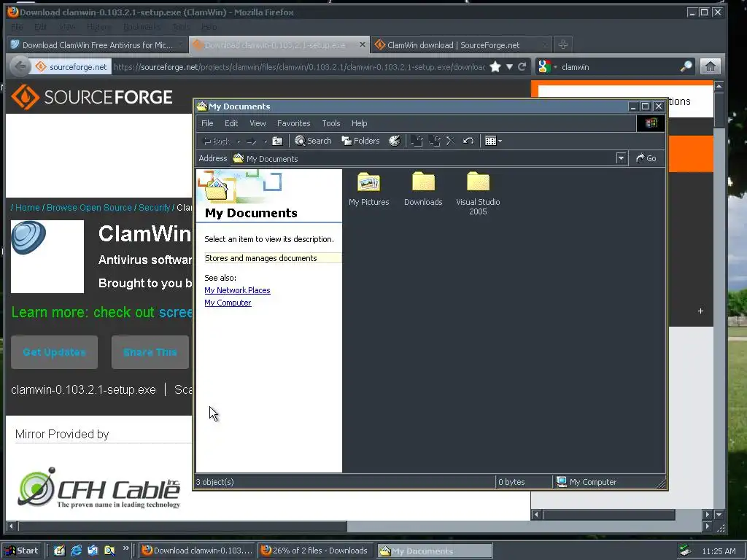Open the Visual Studio 2005 folder
Image resolution: width=747 pixels, height=560 pixels.
[x=478, y=193]
